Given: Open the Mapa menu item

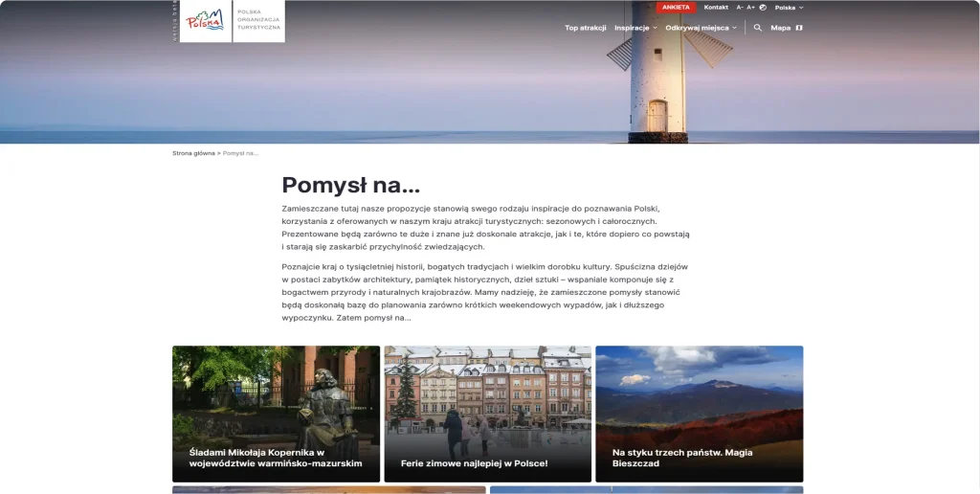Looking at the screenshot, I should (x=781, y=28).
